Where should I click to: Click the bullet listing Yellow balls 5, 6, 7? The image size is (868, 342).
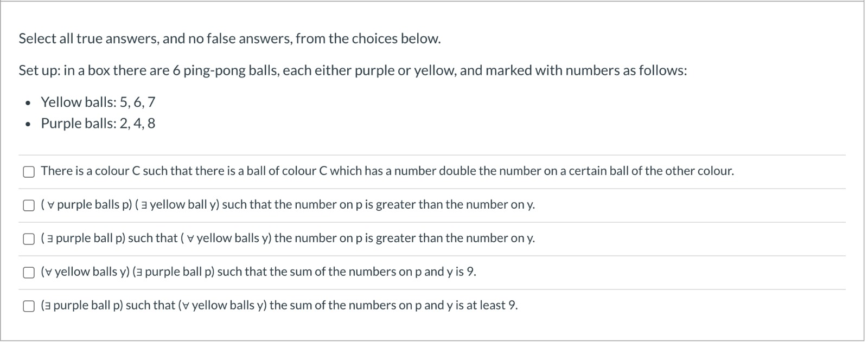(x=98, y=102)
